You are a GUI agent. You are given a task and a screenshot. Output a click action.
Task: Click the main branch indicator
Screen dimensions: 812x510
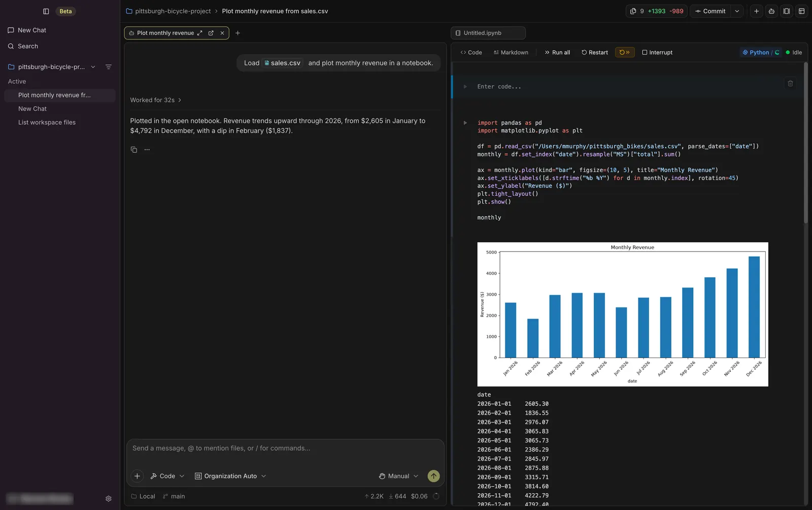tap(174, 496)
